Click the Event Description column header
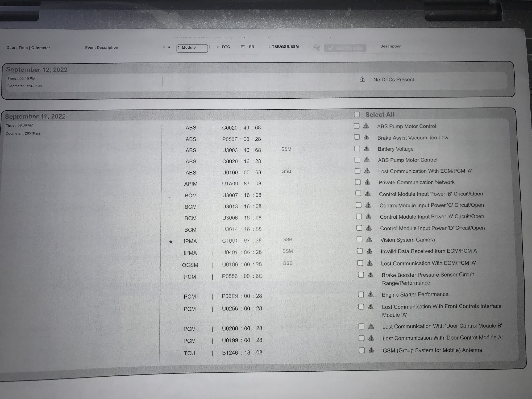Viewport: 532px width, 399px height. (x=101, y=48)
